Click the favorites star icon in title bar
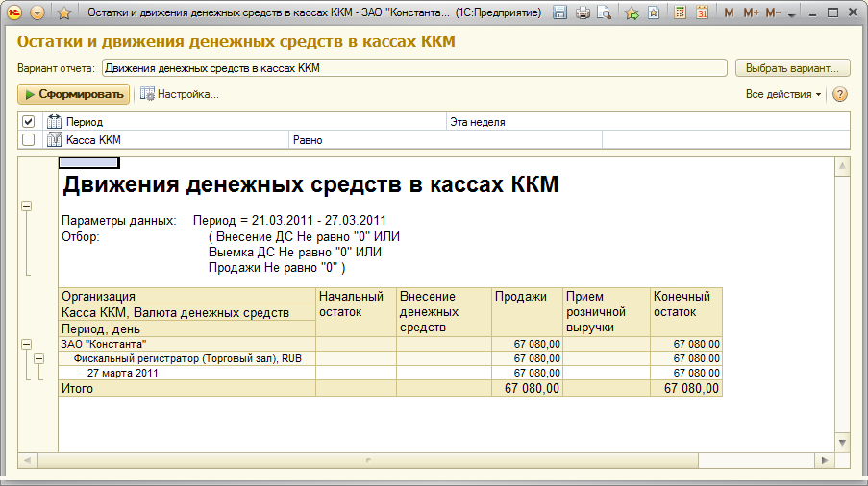This screenshot has height=486, width=868. point(64,12)
